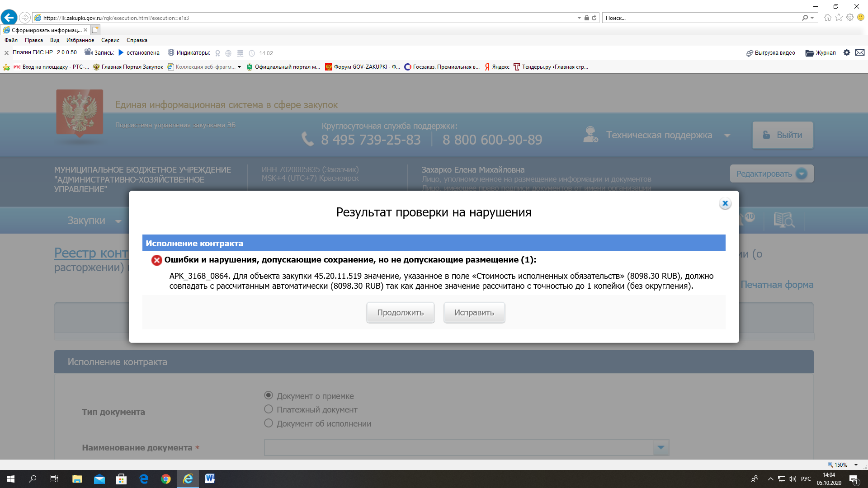Click the envelope mail icon in plugin bar

tap(860, 52)
